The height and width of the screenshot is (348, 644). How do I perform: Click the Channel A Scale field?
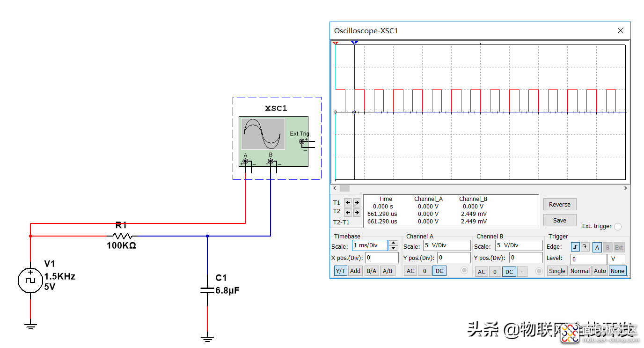(447, 245)
